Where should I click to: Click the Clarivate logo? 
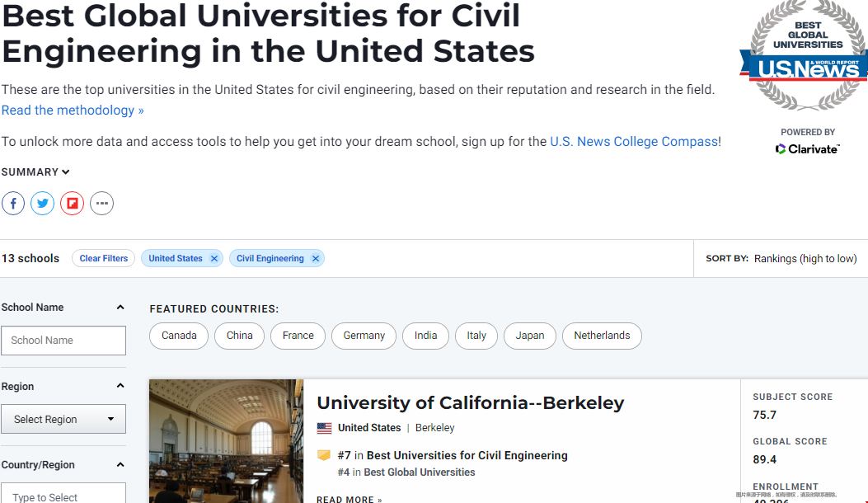click(807, 148)
